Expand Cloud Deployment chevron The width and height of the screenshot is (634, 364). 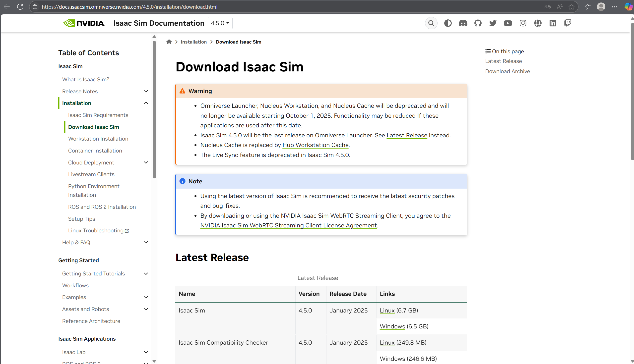(146, 162)
